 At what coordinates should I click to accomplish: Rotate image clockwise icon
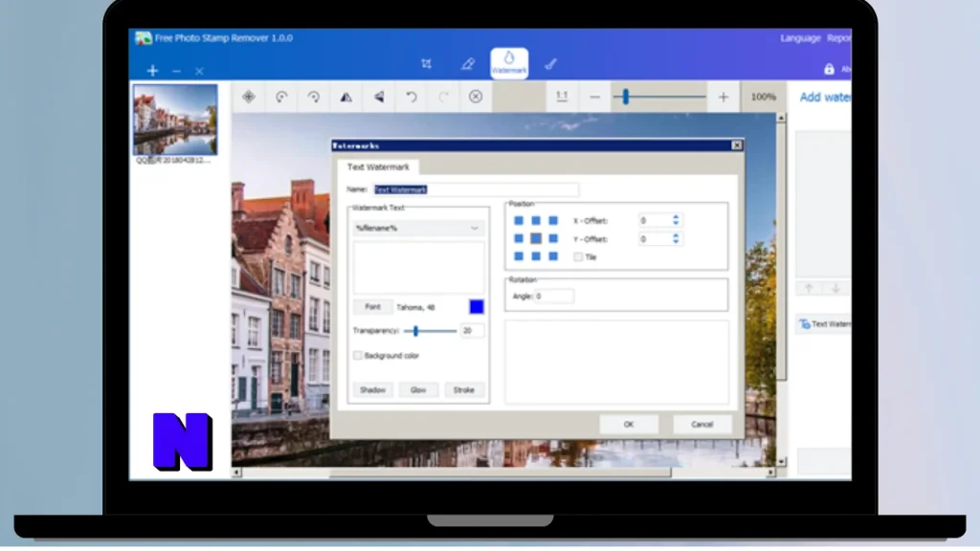(x=314, y=97)
